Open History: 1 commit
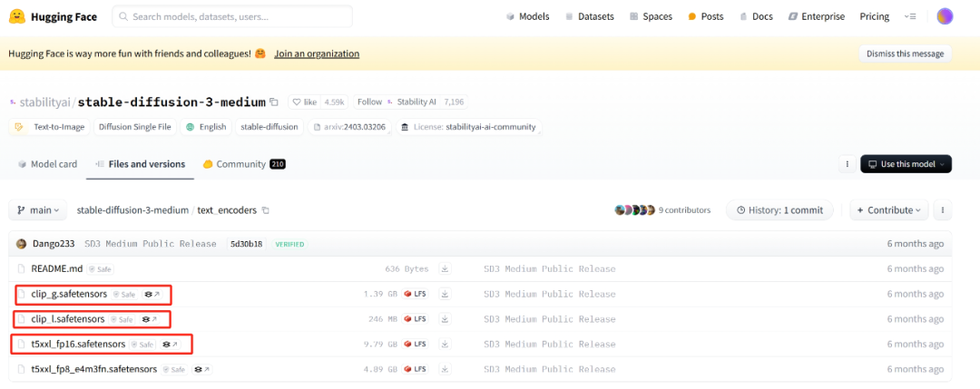Image resolution: width=980 pixels, height=389 pixels. click(x=779, y=210)
